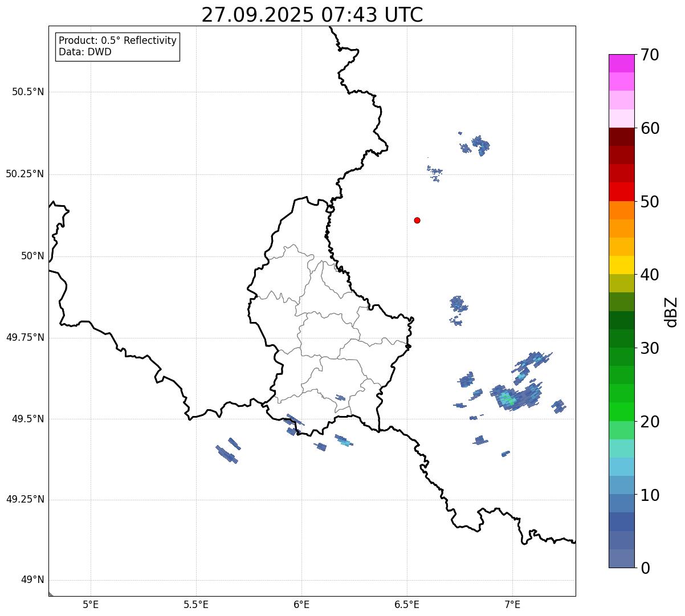This screenshot has width=685, height=616.
Task: Pick the bright green colorbar segment above 20
Action: 621,411
